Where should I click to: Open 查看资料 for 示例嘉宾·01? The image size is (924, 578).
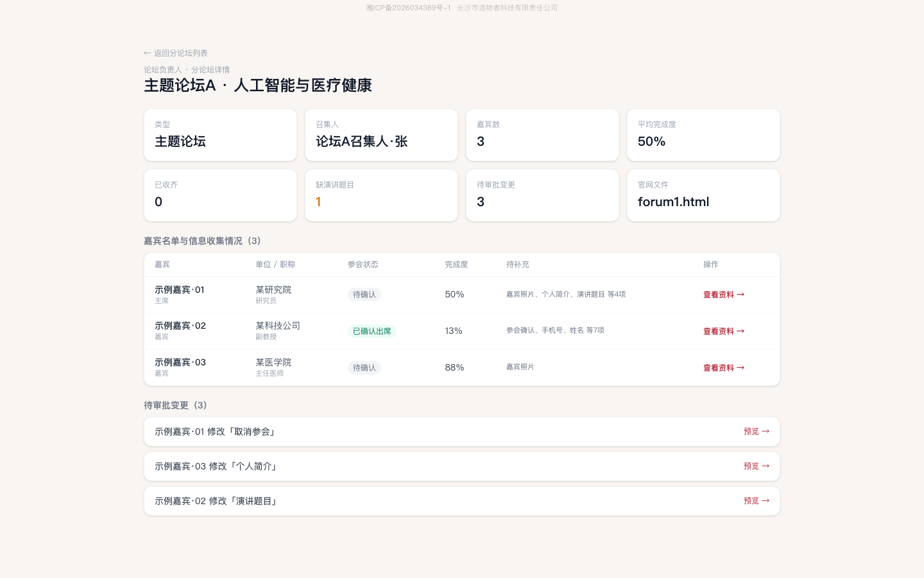[x=724, y=295]
